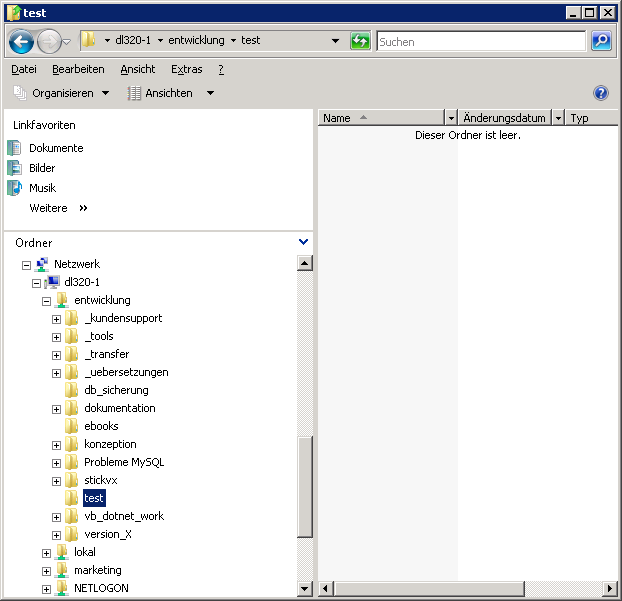Open the Datei menu
This screenshot has width=622, height=601.
click(24, 69)
